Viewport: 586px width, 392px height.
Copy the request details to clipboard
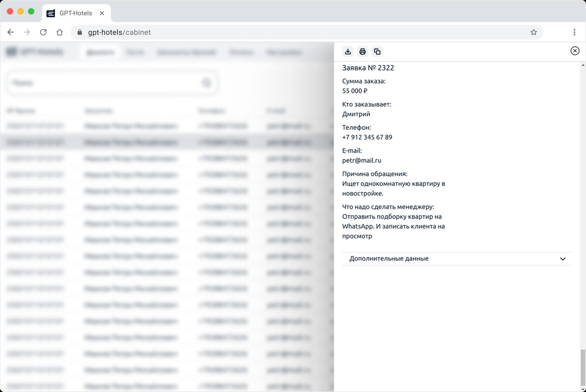click(377, 52)
